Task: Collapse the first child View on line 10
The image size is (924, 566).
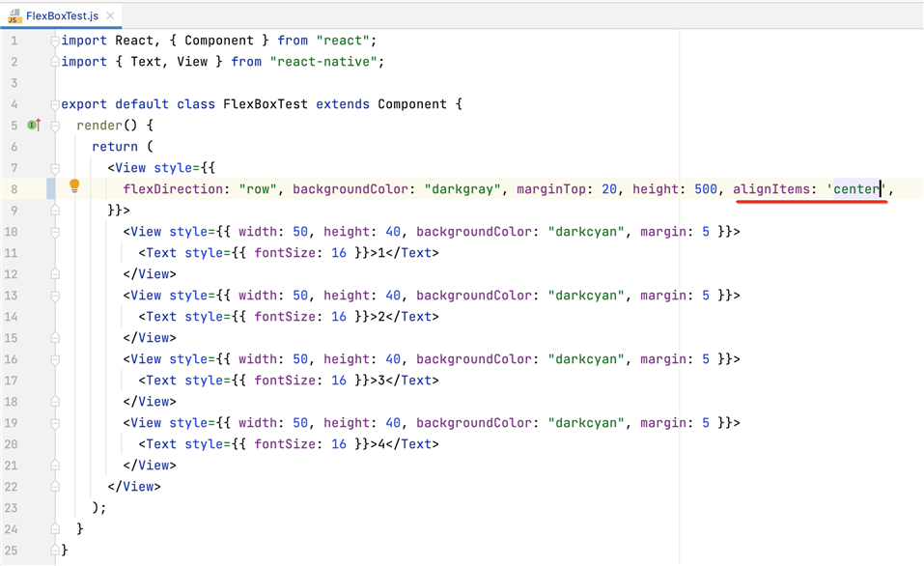Action: (x=55, y=232)
